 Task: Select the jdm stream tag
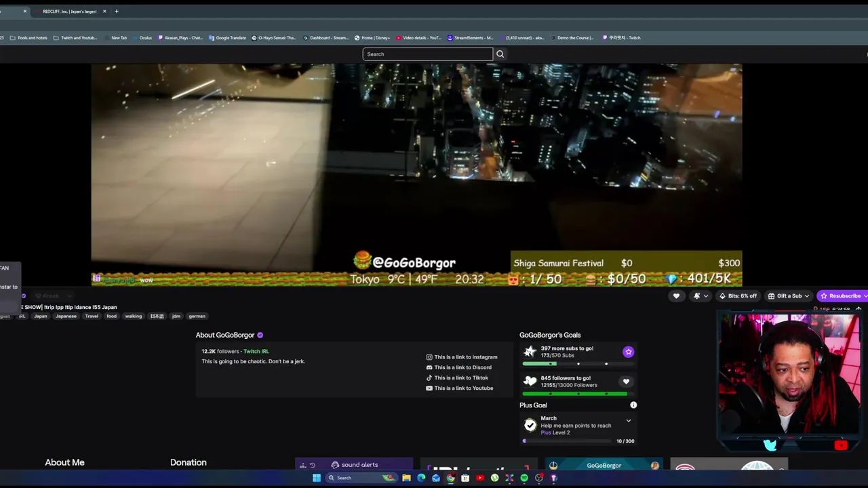pos(176,317)
